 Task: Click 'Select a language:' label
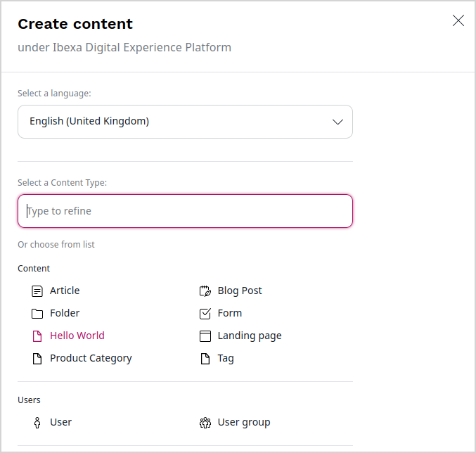pos(54,94)
